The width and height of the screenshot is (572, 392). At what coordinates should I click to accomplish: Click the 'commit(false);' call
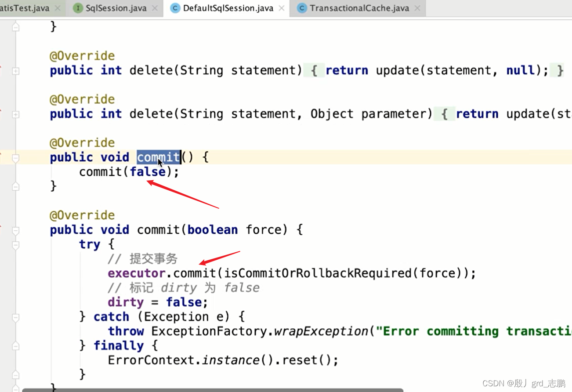point(129,172)
